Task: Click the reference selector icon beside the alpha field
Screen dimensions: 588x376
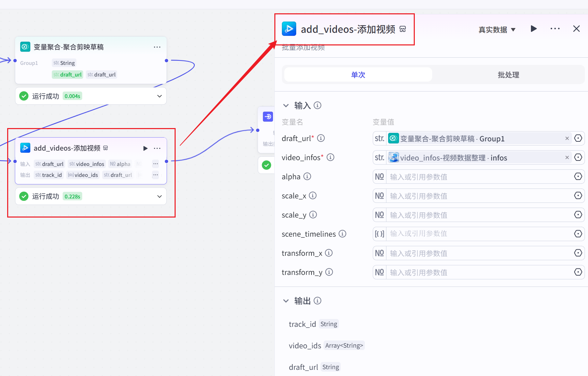Action: tap(578, 176)
